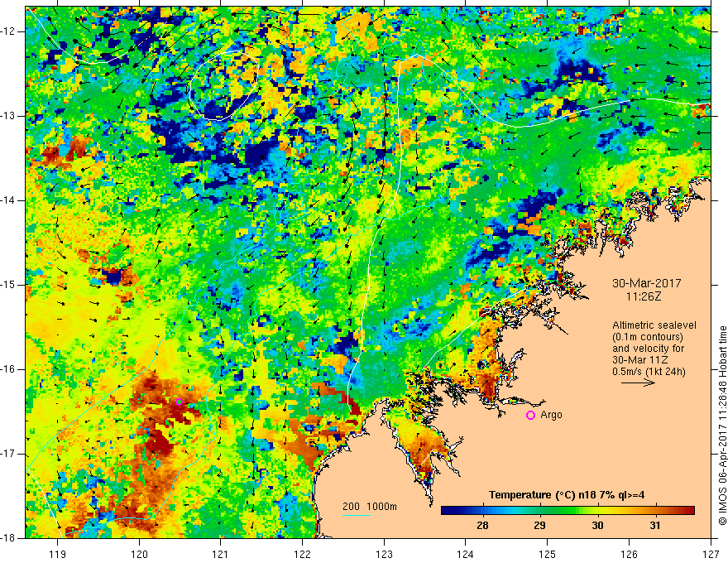Click the 127 longitude axis label
728x563 pixels.
[x=711, y=554]
